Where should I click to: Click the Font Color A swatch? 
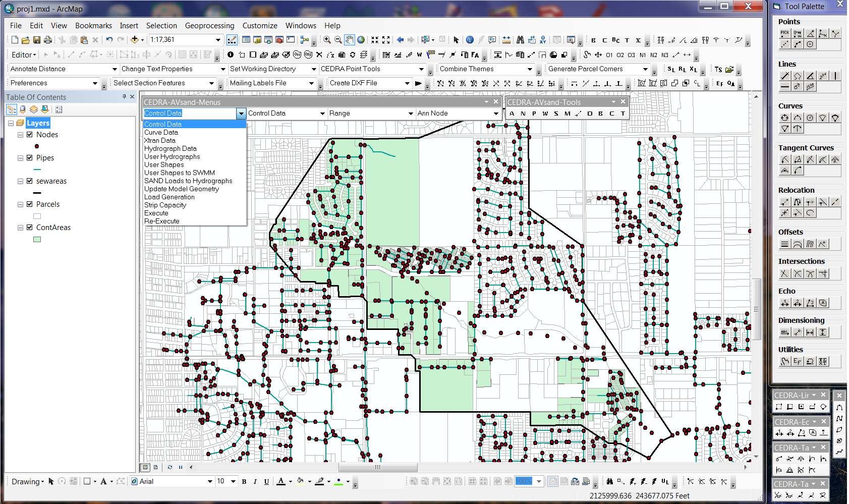[281, 481]
